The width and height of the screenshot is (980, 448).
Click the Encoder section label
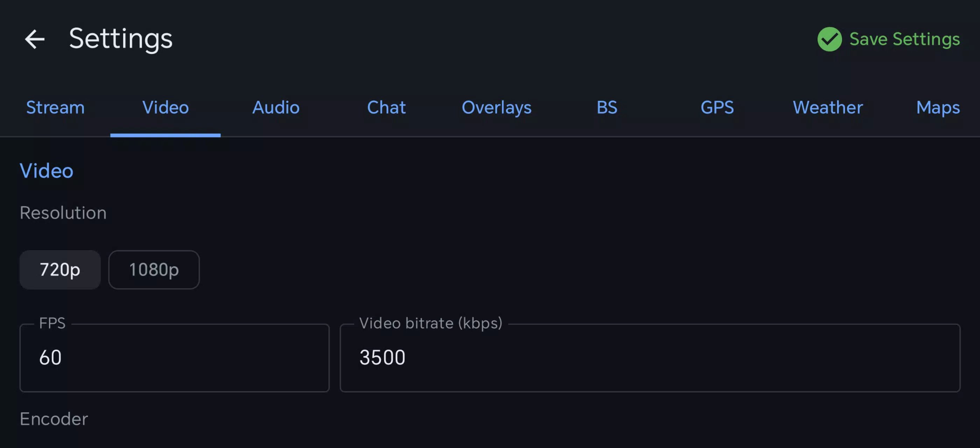click(x=54, y=419)
